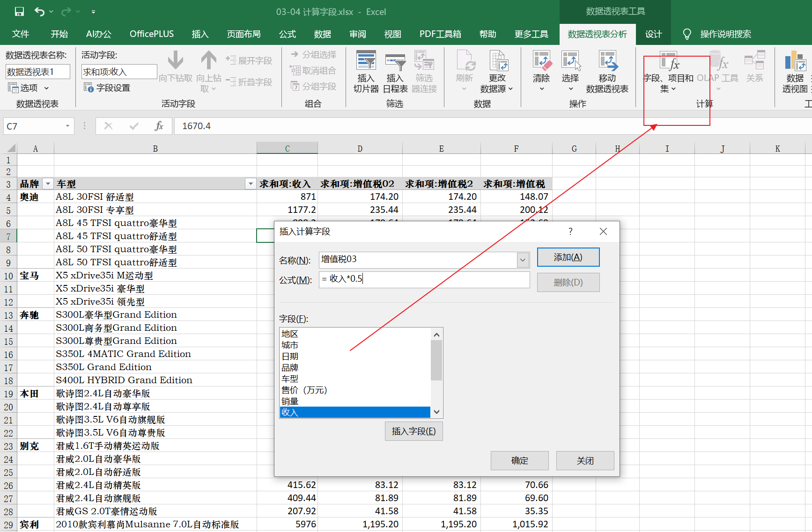Expand the 名称 combo box arrow in dialog
Viewport: 812px width, 532px height.
523,260
